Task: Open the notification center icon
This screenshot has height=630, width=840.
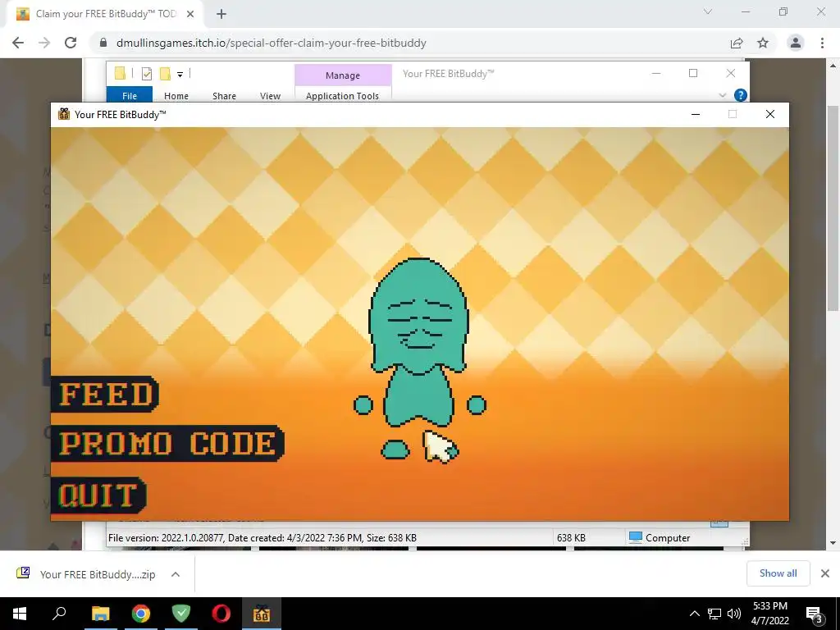Action: (x=815, y=614)
